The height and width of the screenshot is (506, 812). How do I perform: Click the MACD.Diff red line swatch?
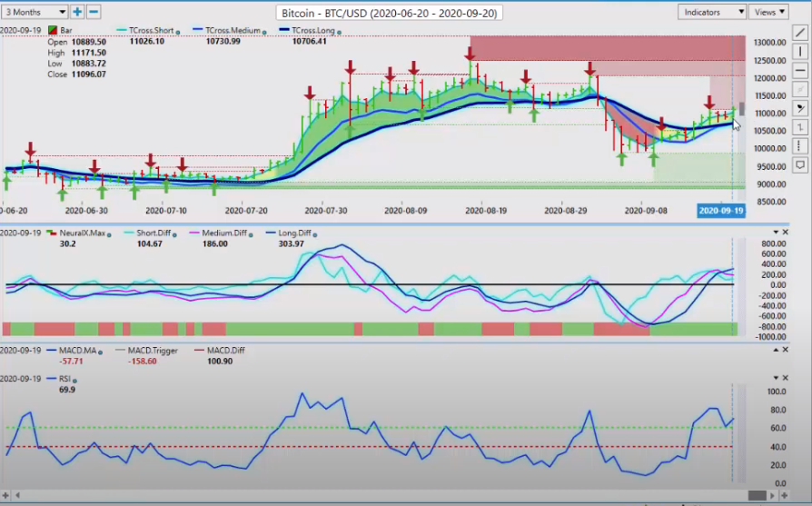[200, 351]
